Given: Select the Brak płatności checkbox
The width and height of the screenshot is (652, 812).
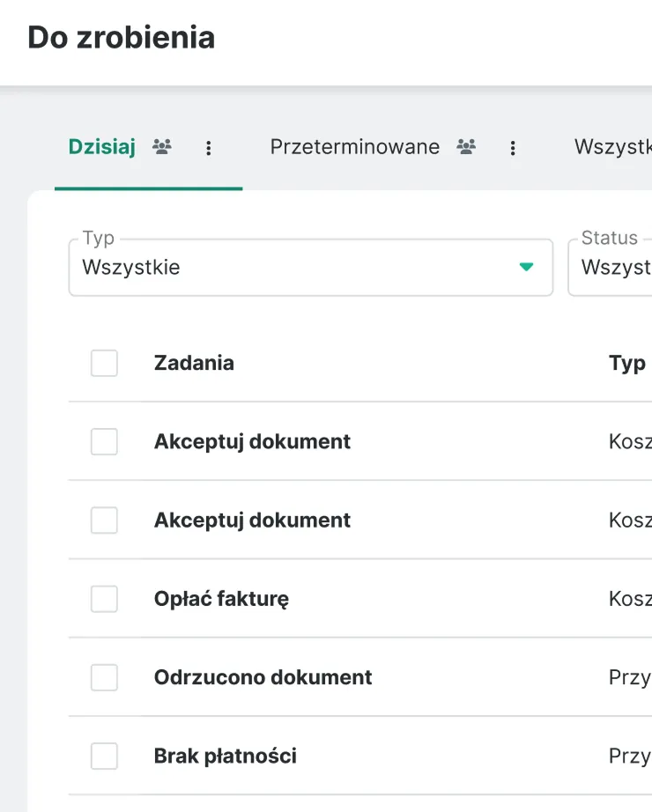Looking at the screenshot, I should tap(104, 756).
